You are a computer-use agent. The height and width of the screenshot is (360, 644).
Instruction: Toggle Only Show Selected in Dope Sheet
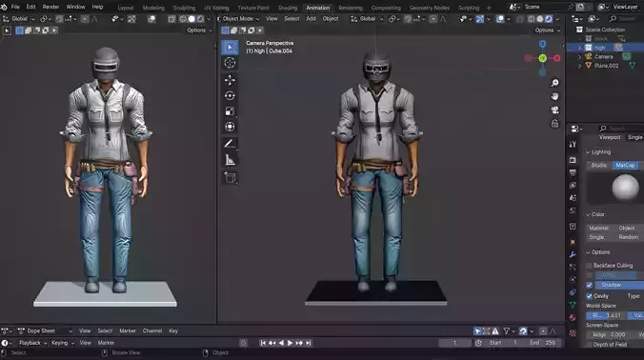coord(477,330)
